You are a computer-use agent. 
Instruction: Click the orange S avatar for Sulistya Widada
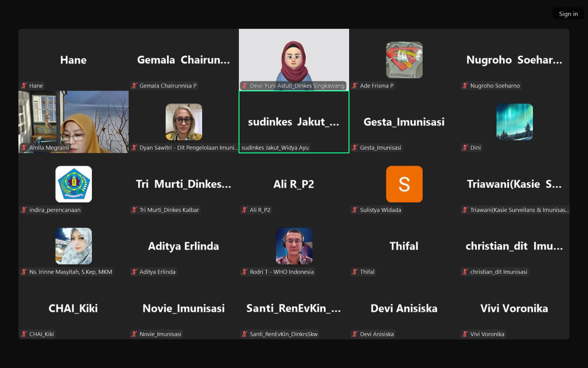(x=404, y=184)
